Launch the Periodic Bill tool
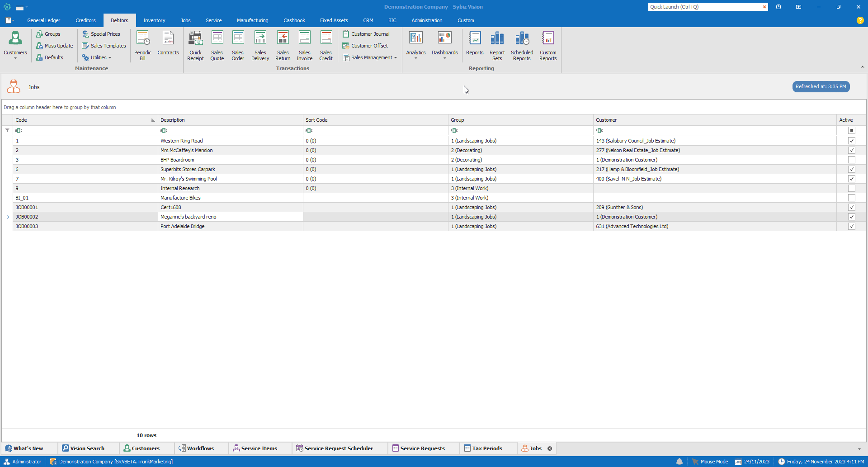Screen dimensions: 868x467 coord(143,45)
